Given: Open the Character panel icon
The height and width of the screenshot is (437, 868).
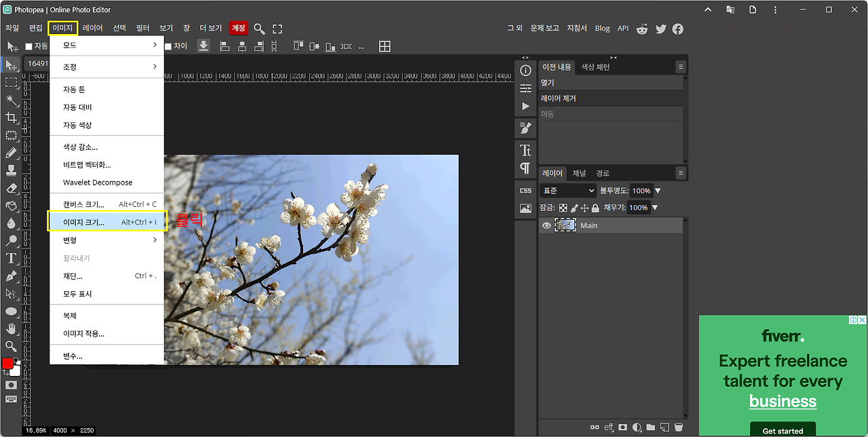Looking at the screenshot, I should (526, 150).
